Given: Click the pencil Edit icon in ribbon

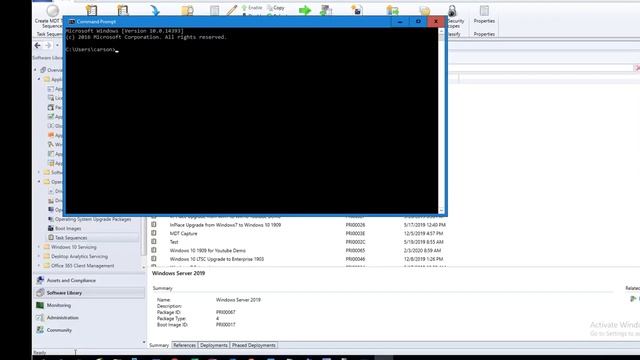Looking at the screenshot, I should pos(232,10).
